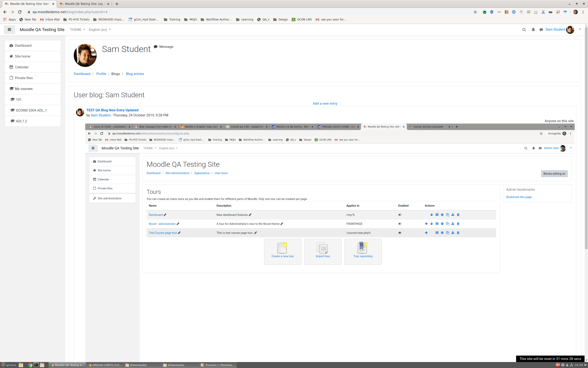Select the 'Moodle QA Testing Site: Sam' tab
Image resolution: width=588 pixels, height=368 pixels.
pos(29,4)
